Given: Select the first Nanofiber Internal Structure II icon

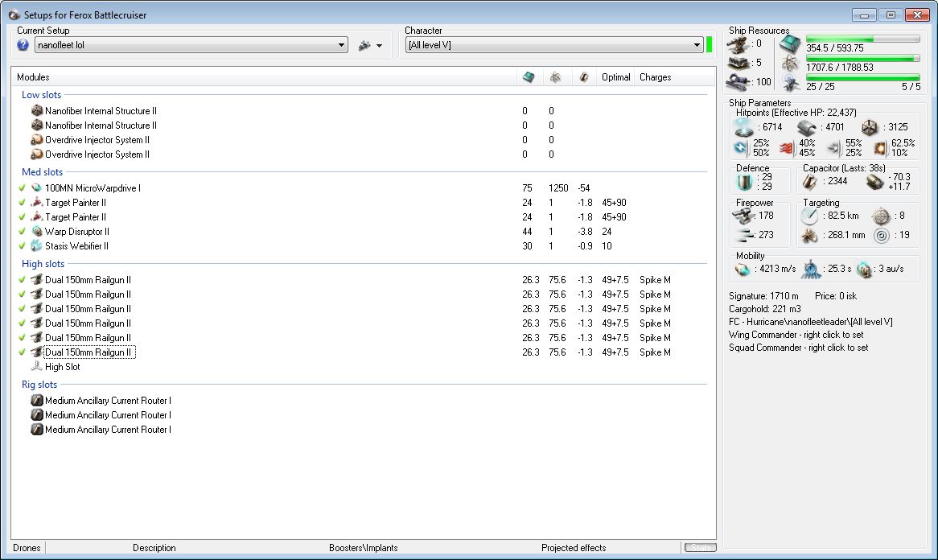Looking at the screenshot, I should click(37, 111).
